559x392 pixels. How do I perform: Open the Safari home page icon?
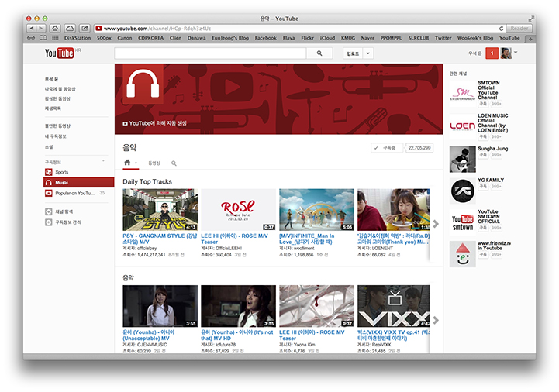55,28
